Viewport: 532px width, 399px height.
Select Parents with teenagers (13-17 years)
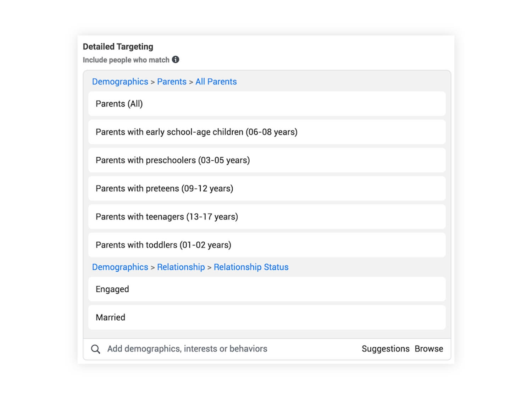267,217
